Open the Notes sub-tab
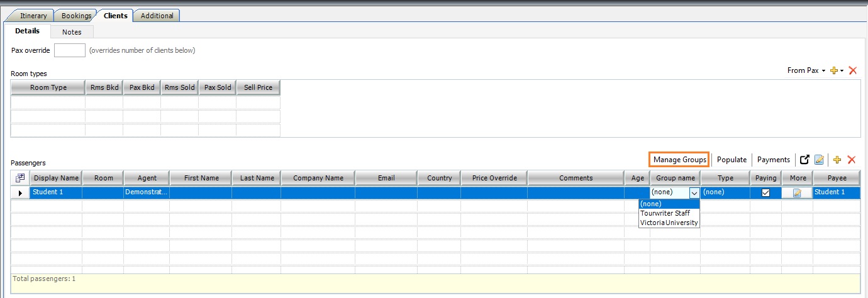This screenshot has width=868, height=298. (72, 31)
